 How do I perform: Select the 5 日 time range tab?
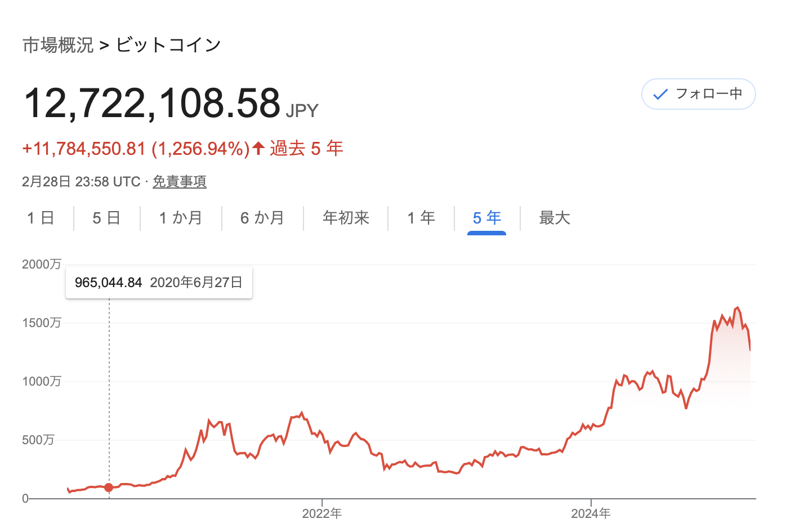pyautogui.click(x=106, y=218)
